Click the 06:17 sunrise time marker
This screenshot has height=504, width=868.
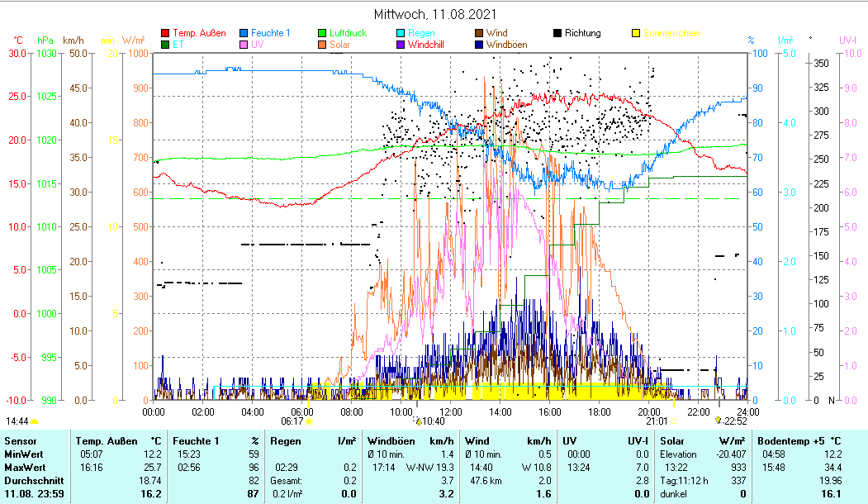(292, 421)
